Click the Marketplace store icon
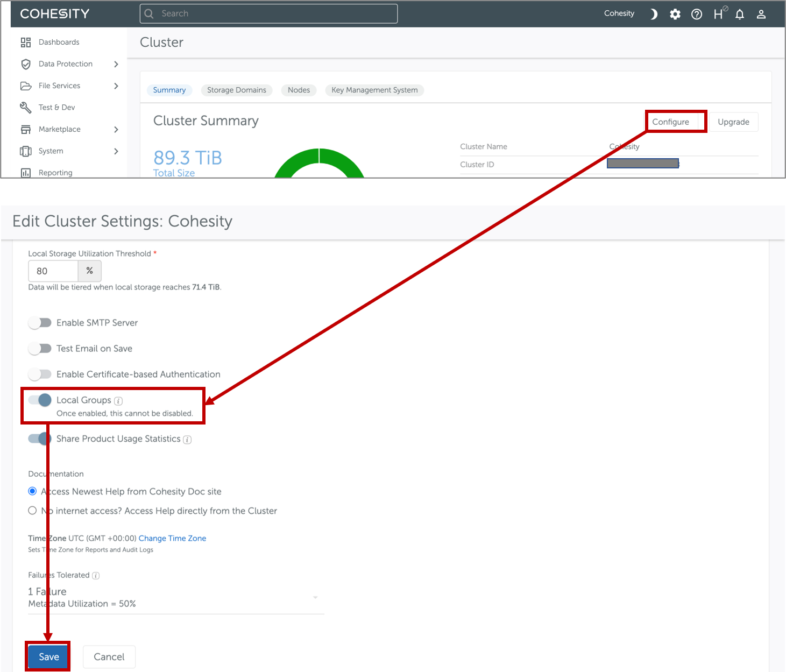786x672 pixels. [x=26, y=129]
